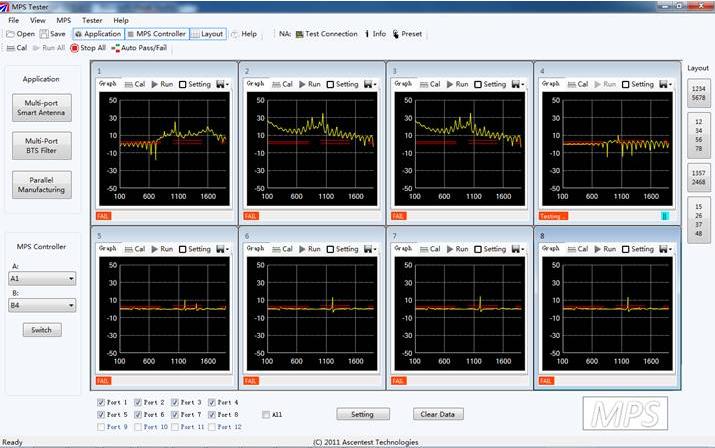Open the Test Connection tool

299,34
